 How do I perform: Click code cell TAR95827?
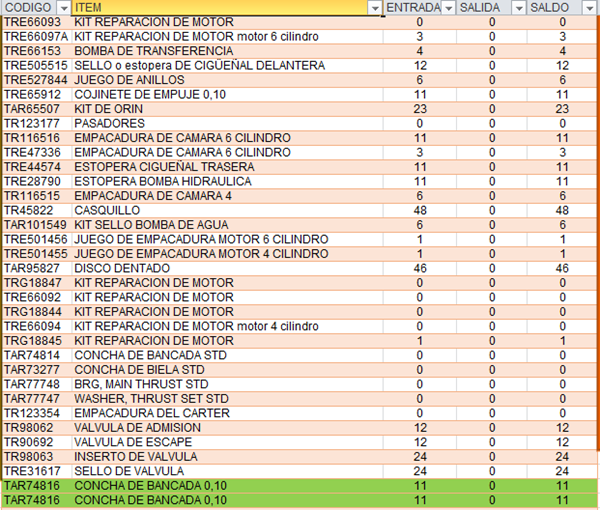37,269
